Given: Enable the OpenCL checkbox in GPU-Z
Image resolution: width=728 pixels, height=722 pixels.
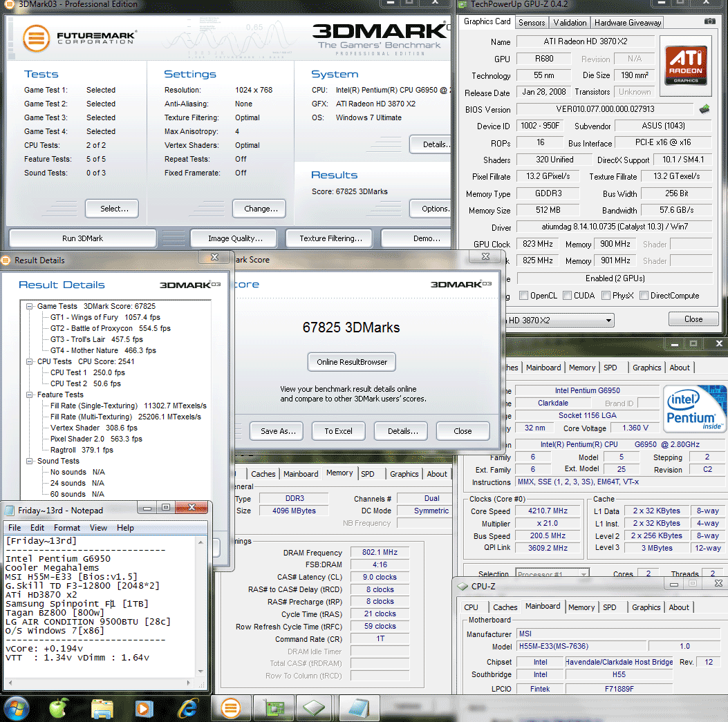Looking at the screenshot, I should pos(524,296).
